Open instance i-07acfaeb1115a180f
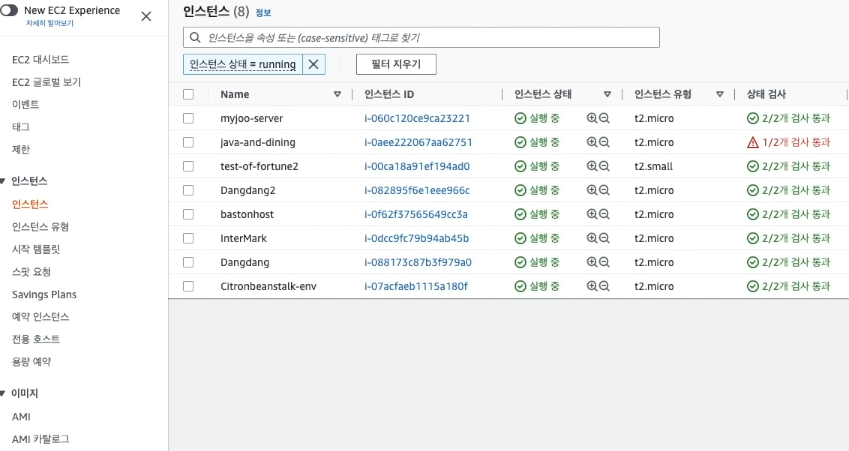 (x=416, y=286)
